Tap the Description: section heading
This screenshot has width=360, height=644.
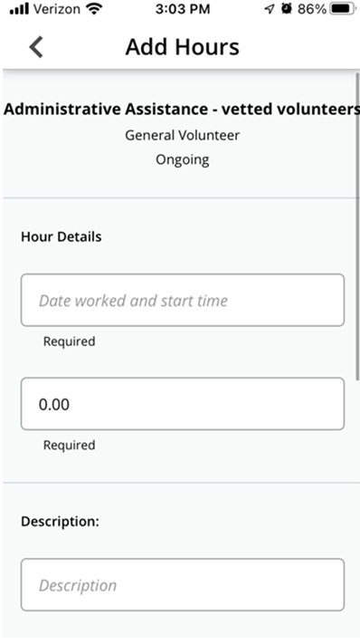tap(60, 522)
